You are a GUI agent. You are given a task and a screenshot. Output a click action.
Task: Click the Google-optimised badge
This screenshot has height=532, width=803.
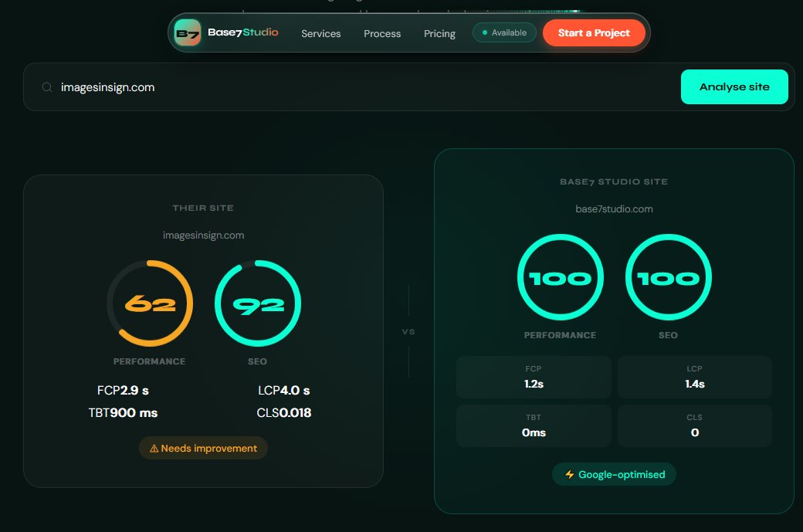(x=614, y=475)
